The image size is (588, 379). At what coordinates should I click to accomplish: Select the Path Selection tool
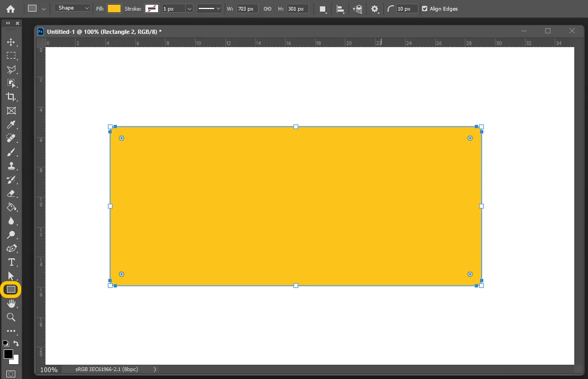point(11,276)
